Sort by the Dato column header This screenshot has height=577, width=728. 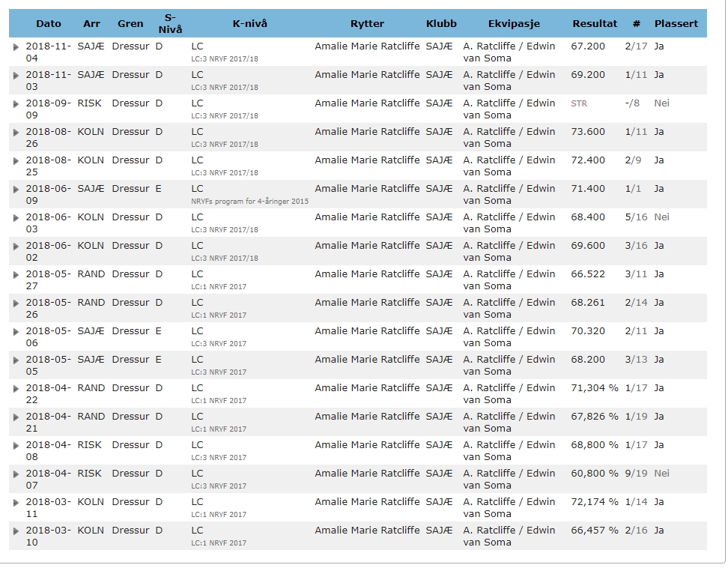(x=49, y=24)
